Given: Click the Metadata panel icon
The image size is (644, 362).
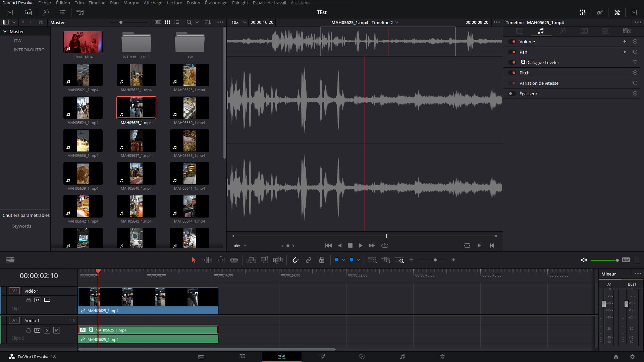Looking at the screenshot, I should tap(600, 12).
